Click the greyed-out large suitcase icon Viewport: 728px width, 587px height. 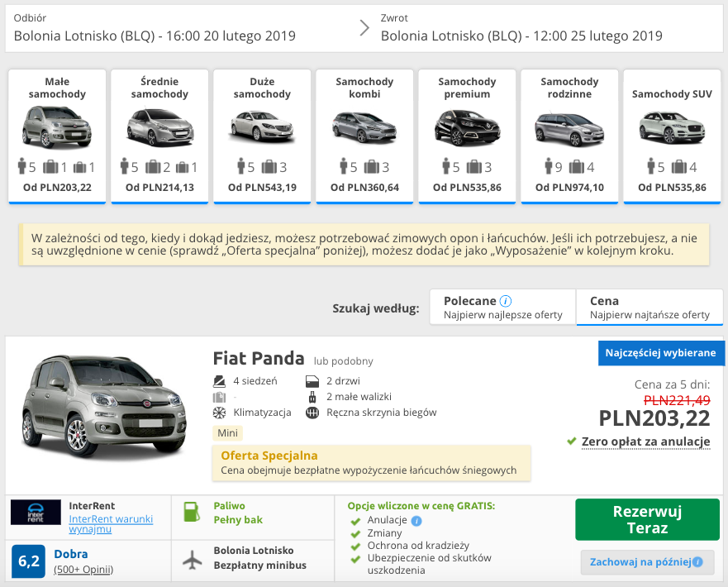219,397
